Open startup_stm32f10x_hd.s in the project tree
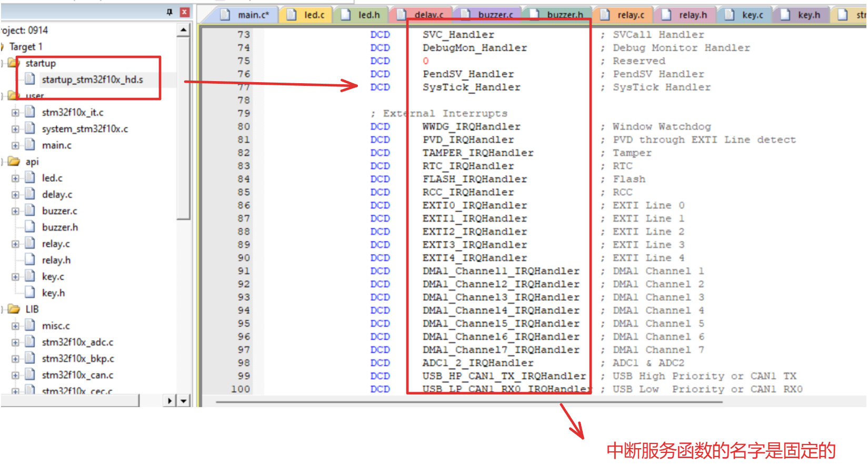 [x=93, y=80]
